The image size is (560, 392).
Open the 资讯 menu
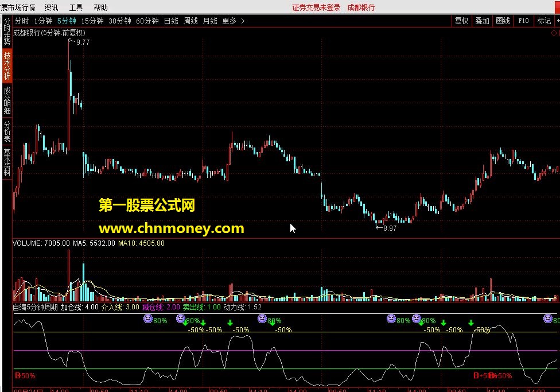click(51, 7)
